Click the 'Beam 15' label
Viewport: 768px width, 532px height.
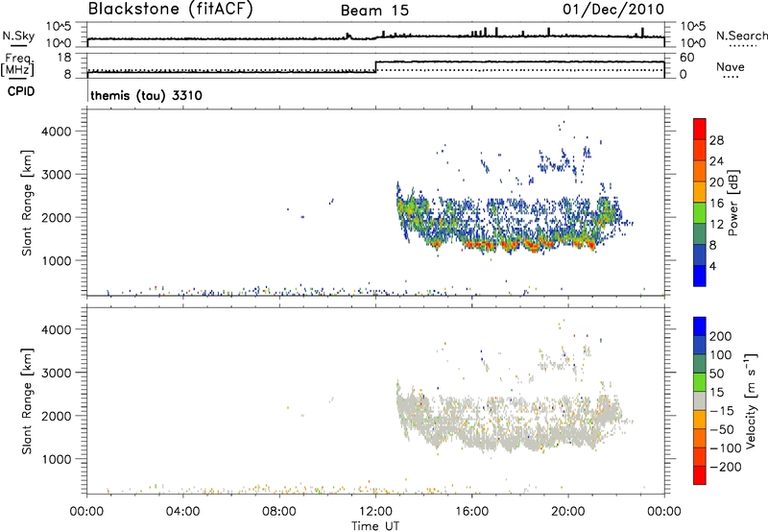click(x=374, y=11)
